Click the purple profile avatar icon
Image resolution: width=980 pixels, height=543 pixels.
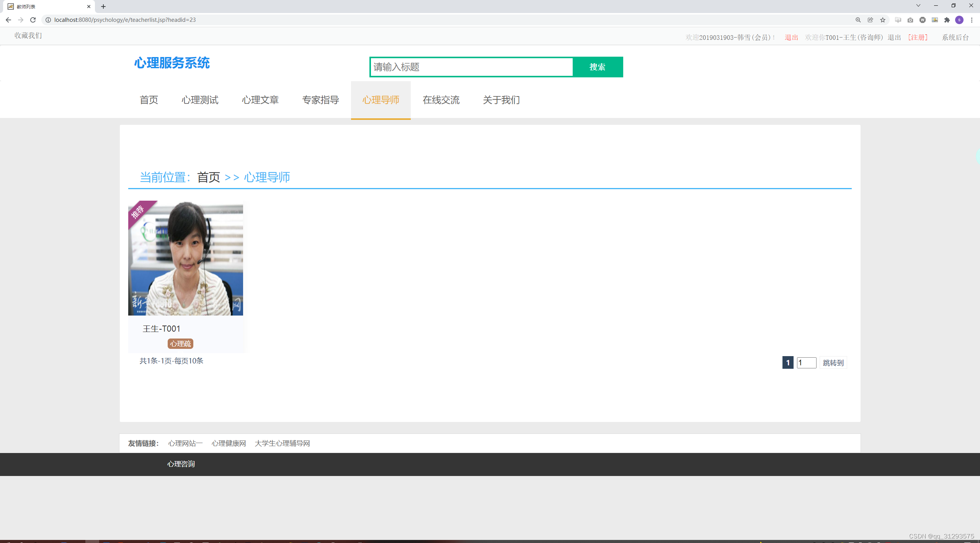pyautogui.click(x=959, y=20)
